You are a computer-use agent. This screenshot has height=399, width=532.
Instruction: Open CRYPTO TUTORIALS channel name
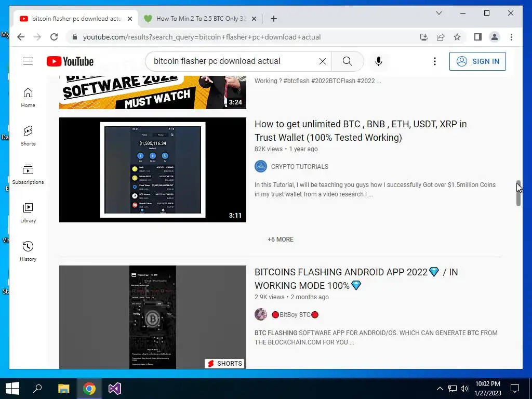pyautogui.click(x=300, y=167)
